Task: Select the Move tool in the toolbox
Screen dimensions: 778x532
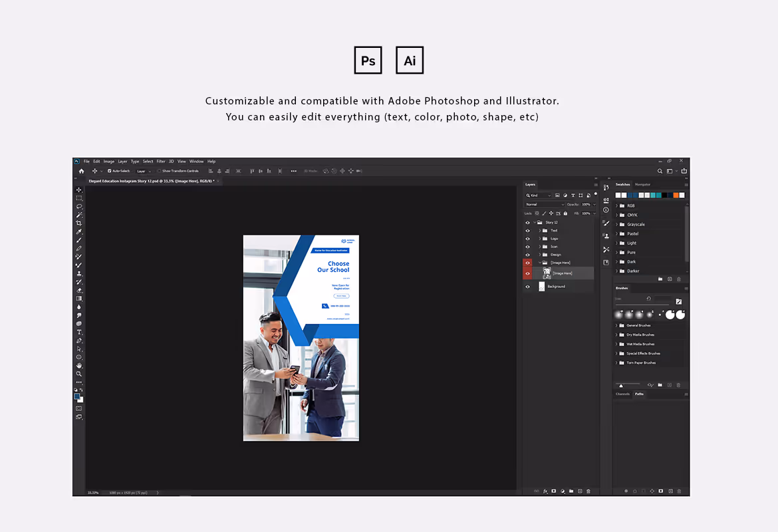Action: point(79,190)
